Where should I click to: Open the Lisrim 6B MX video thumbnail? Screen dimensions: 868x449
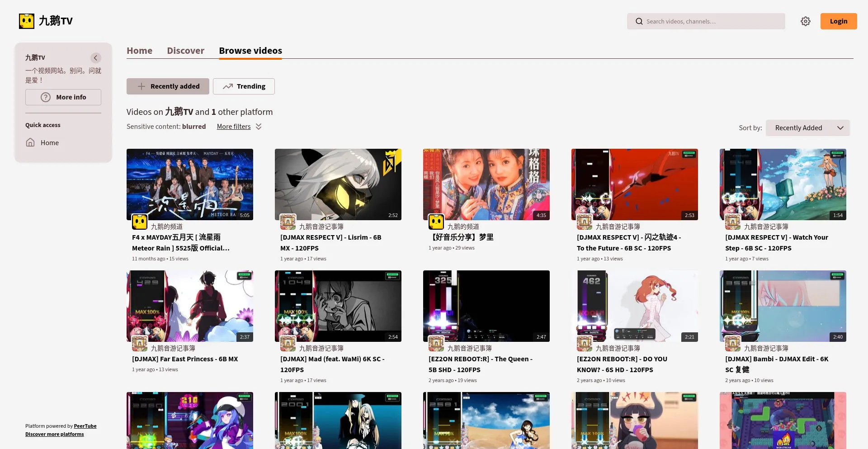coord(338,184)
